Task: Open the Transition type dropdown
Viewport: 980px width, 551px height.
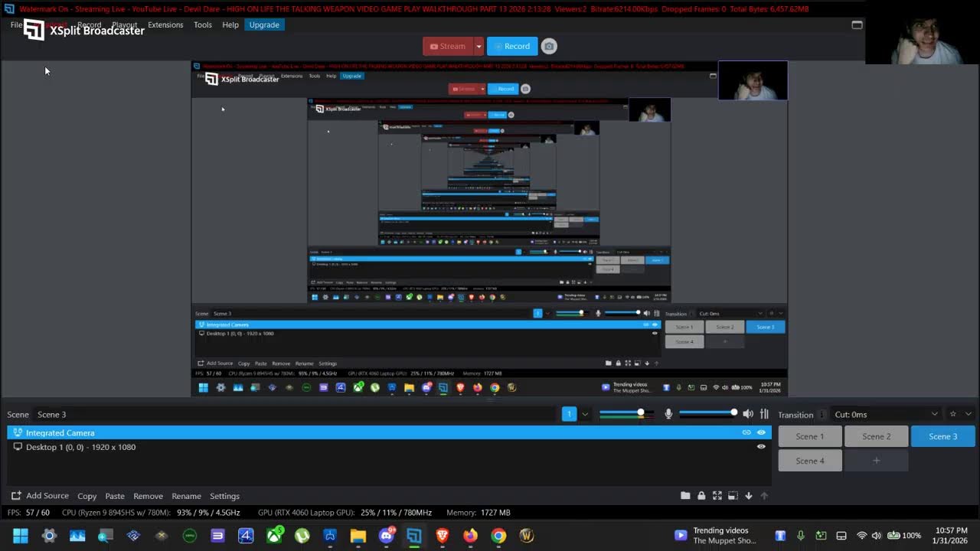Action: click(x=886, y=414)
